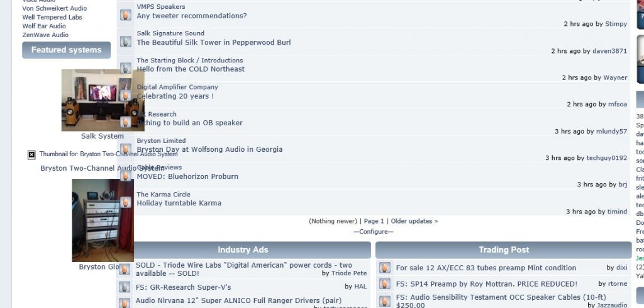View profile of seller dixi
This screenshot has height=308, width=644.
click(x=622, y=268)
